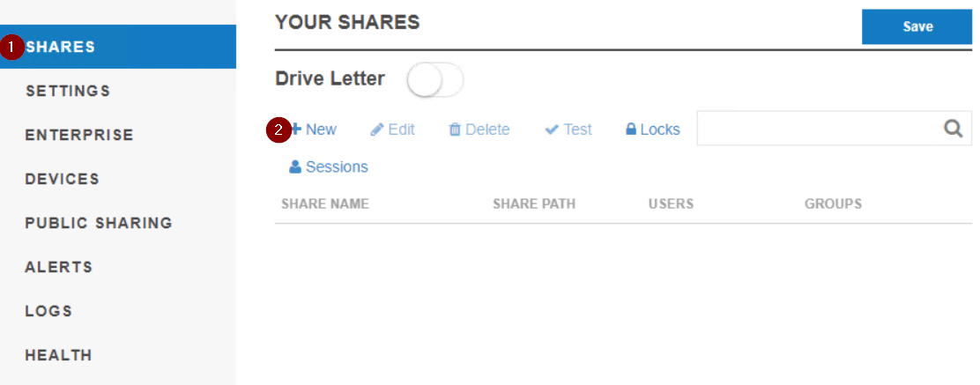Sort by the Share Path column header
The image size is (980, 385).
tap(534, 204)
